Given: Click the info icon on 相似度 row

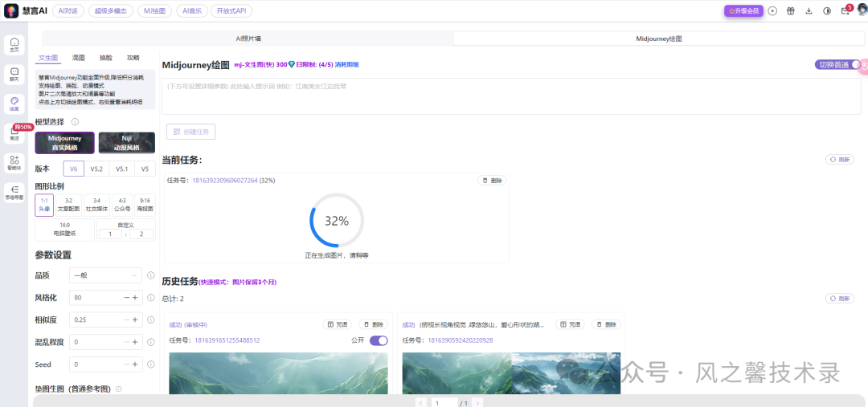Looking at the screenshot, I should coord(150,319).
